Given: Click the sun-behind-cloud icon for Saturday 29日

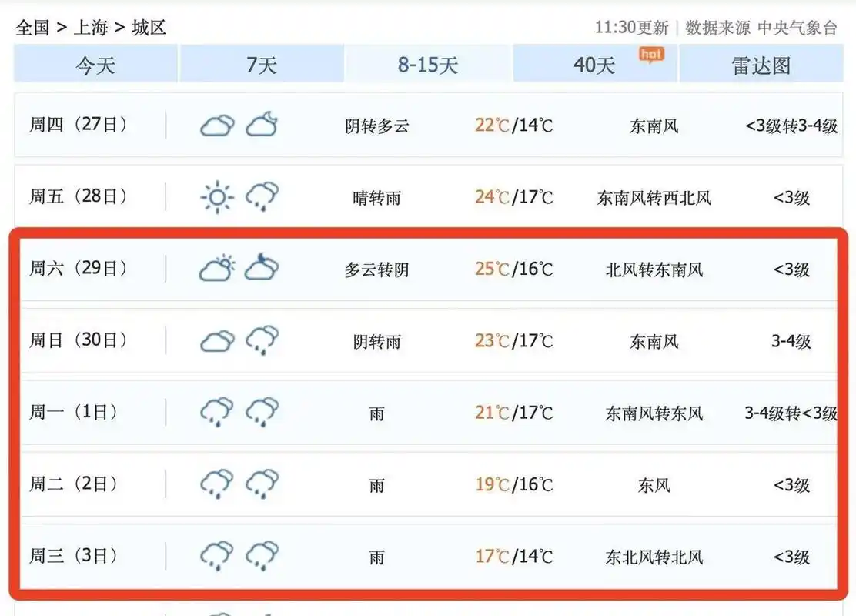Looking at the screenshot, I should coord(216,268).
